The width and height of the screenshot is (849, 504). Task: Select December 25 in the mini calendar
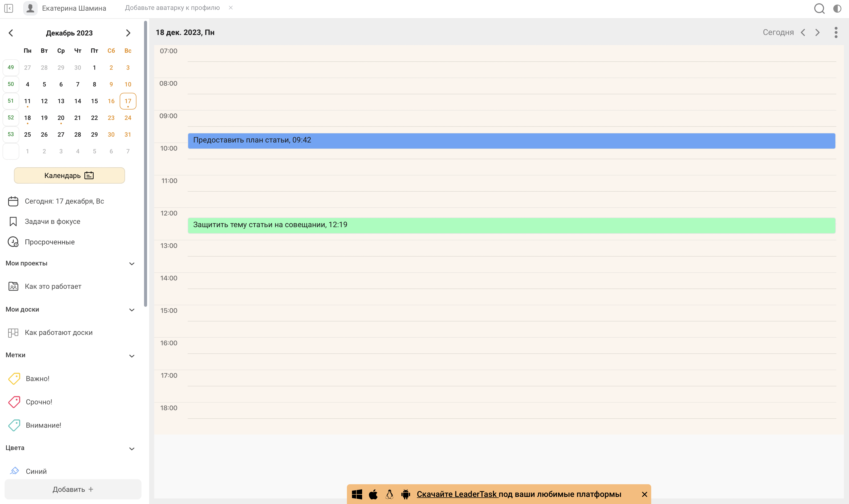[x=27, y=134]
